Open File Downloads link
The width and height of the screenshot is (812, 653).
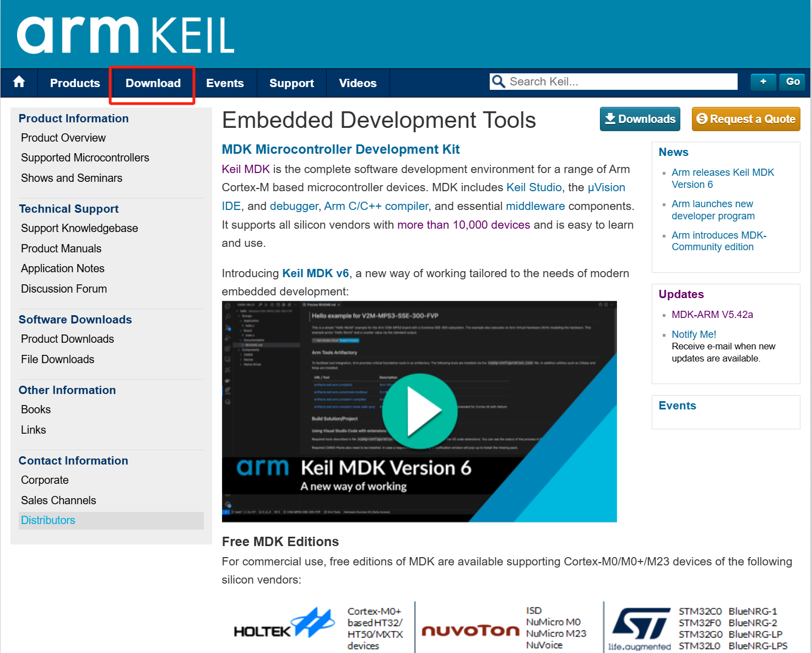[57, 359]
